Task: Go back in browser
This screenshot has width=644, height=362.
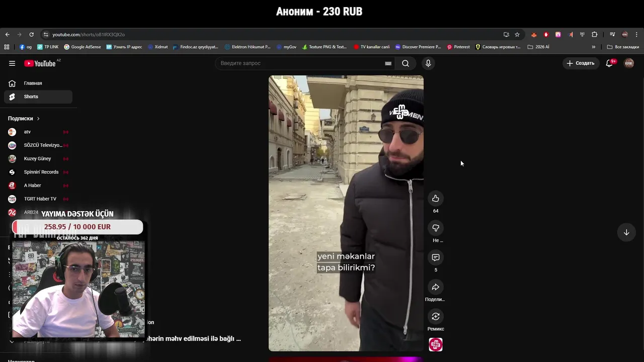Action: (7, 35)
